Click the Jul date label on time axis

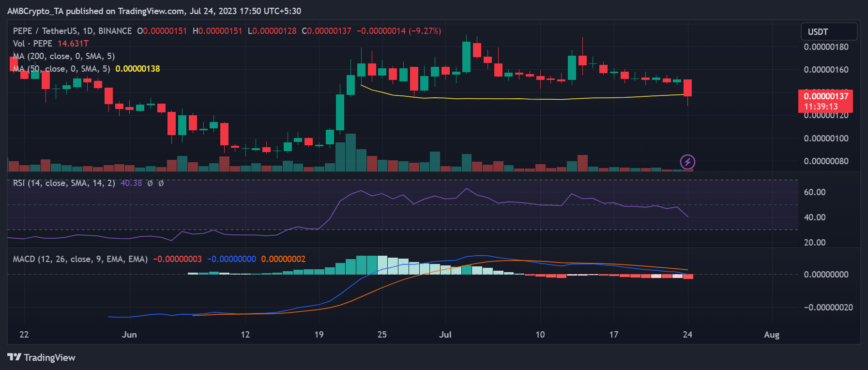coord(445,335)
